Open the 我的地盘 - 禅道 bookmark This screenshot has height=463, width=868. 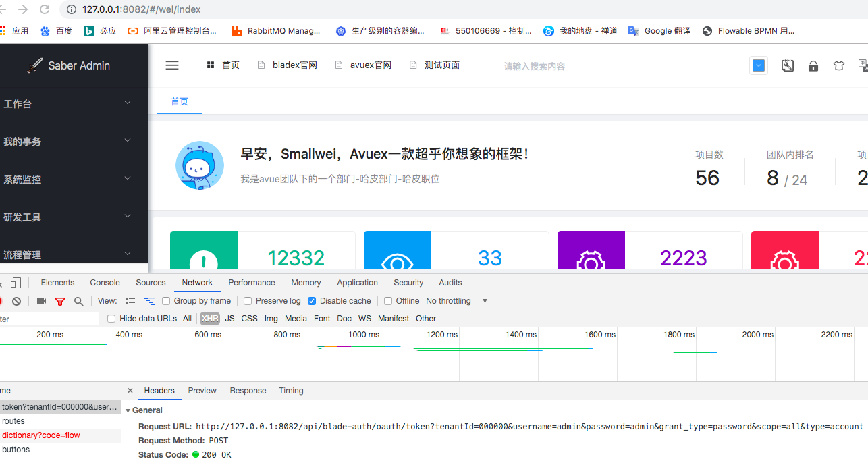[x=580, y=31]
